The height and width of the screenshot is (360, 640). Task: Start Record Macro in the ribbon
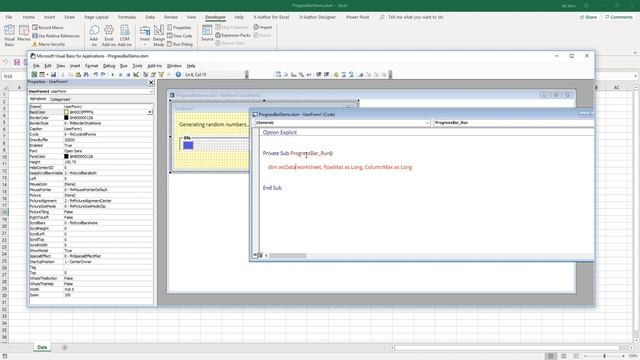[48, 27]
